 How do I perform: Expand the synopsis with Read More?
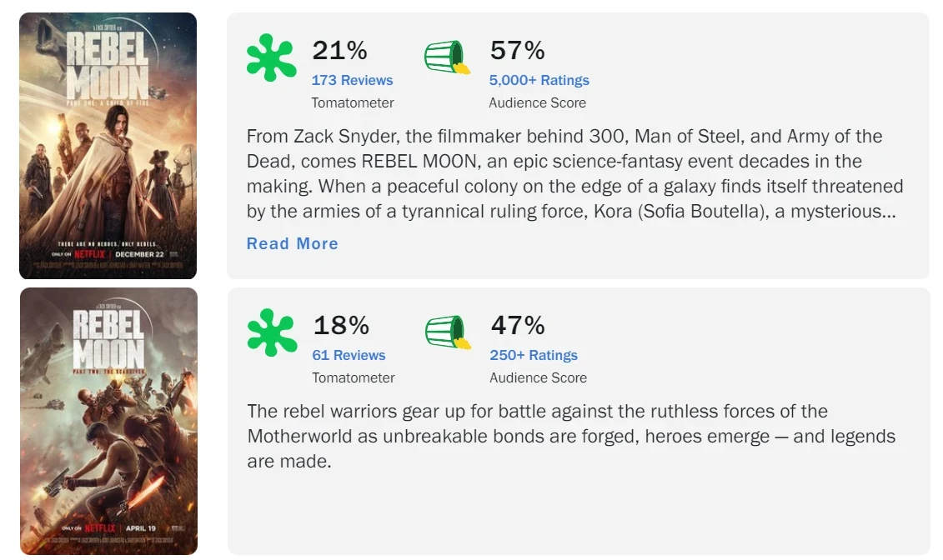(293, 243)
